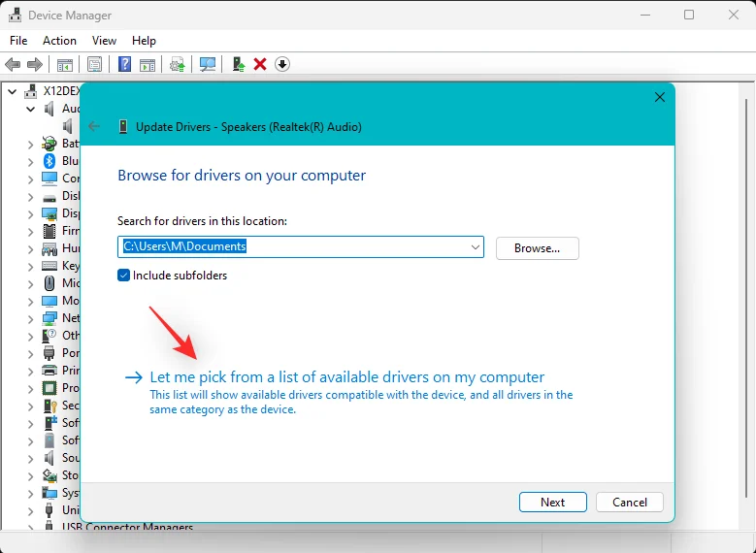756x553 pixels.
Task: Select the Ports plug icon in tree
Action: [49, 353]
